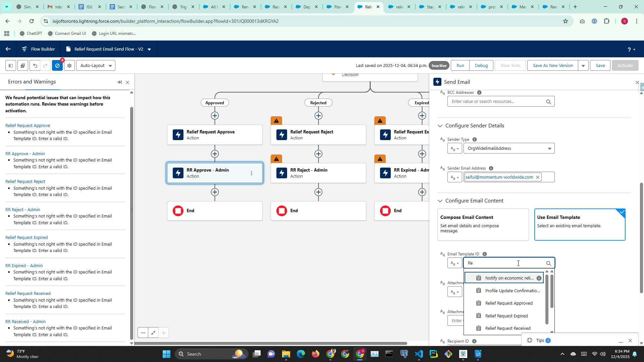The width and height of the screenshot is (644, 362).
Task: Select Use Email Template option
Action: pos(580,225)
